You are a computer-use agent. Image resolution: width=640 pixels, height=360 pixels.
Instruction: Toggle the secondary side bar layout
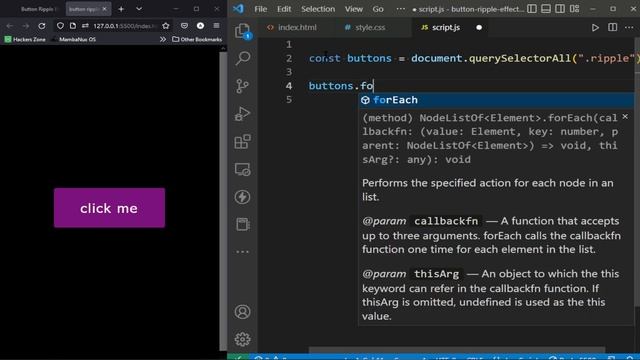pos(560,9)
